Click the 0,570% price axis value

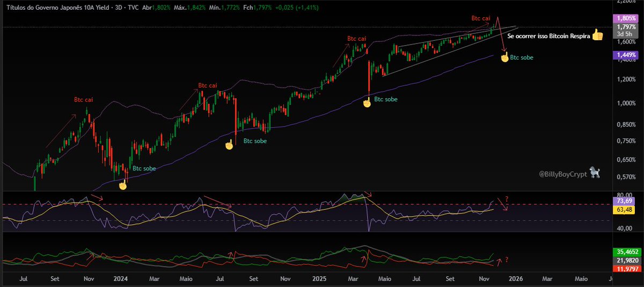coord(626,177)
